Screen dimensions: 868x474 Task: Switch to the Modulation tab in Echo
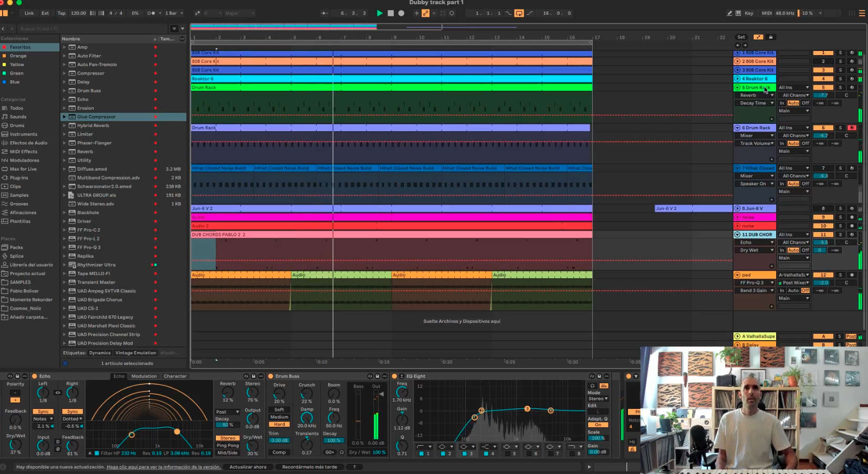[x=144, y=376]
